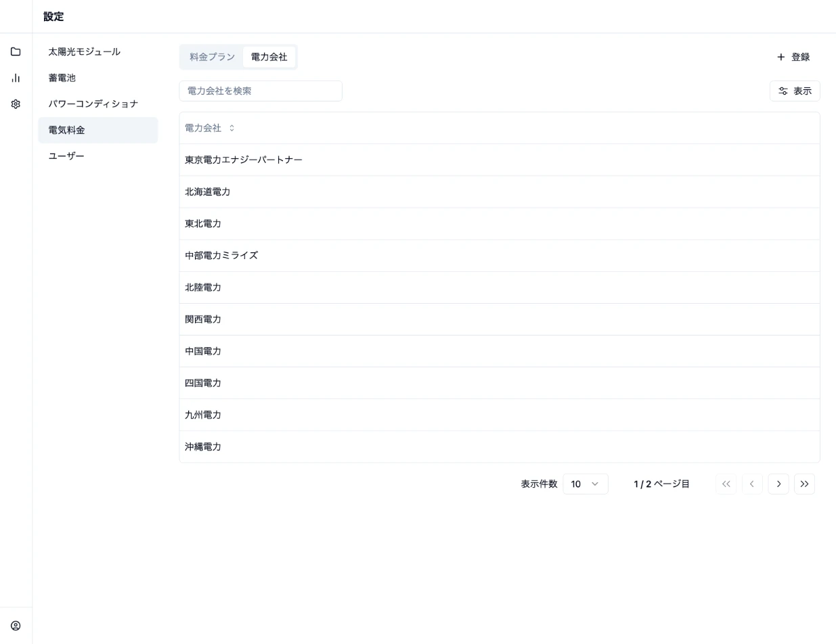This screenshot has width=836, height=644.
Task: Click the 設定 page title
Action: pyautogui.click(x=53, y=16)
